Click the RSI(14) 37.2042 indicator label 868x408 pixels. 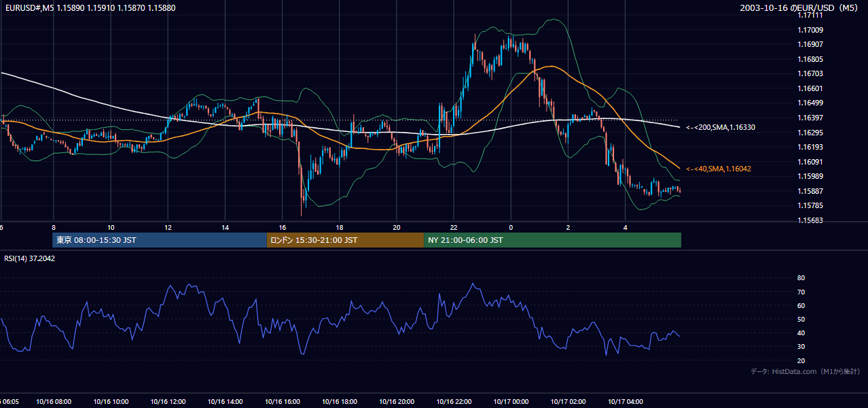tap(30, 258)
